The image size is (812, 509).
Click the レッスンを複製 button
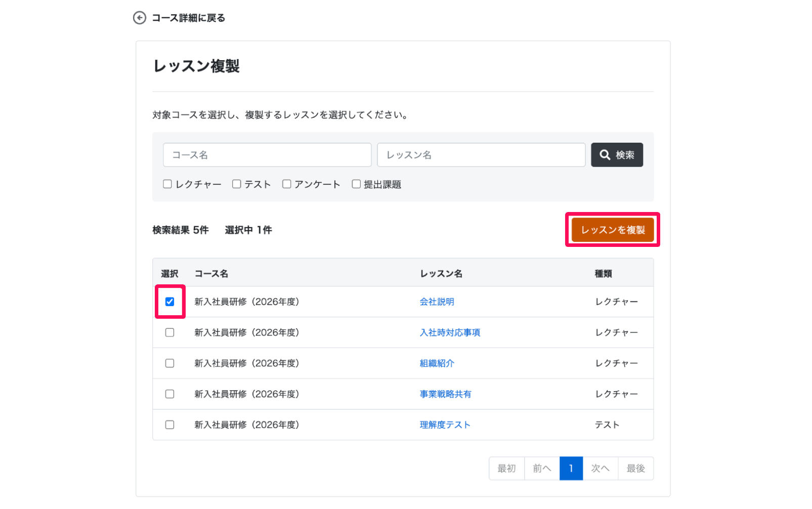(x=613, y=230)
